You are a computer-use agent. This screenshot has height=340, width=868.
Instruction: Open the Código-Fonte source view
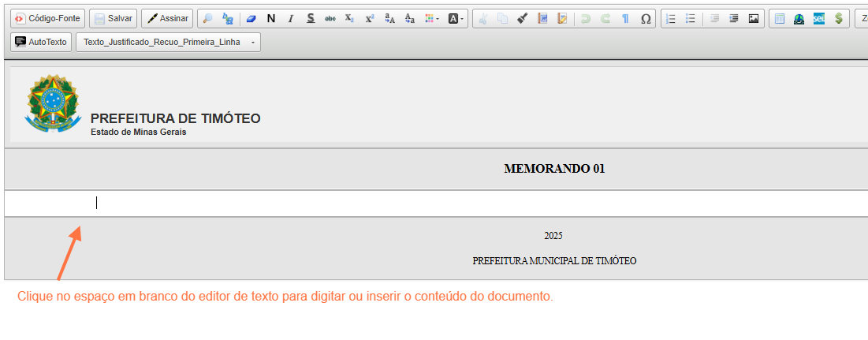pos(48,18)
